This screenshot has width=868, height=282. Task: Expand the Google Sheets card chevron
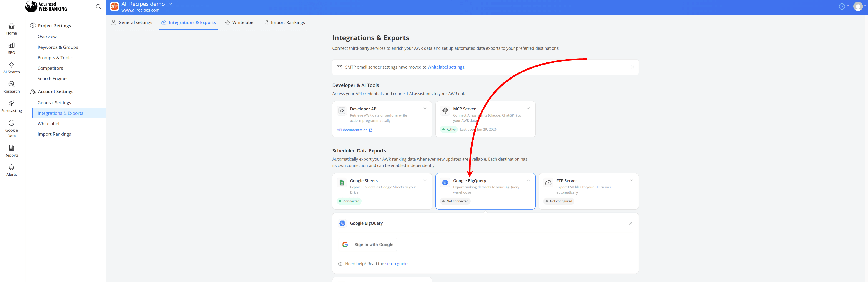click(x=425, y=180)
